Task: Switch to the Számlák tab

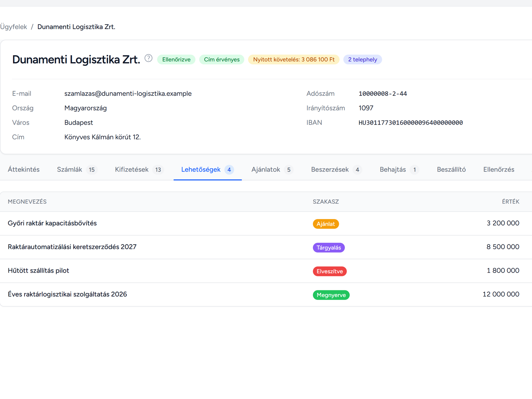Action: coord(77,170)
